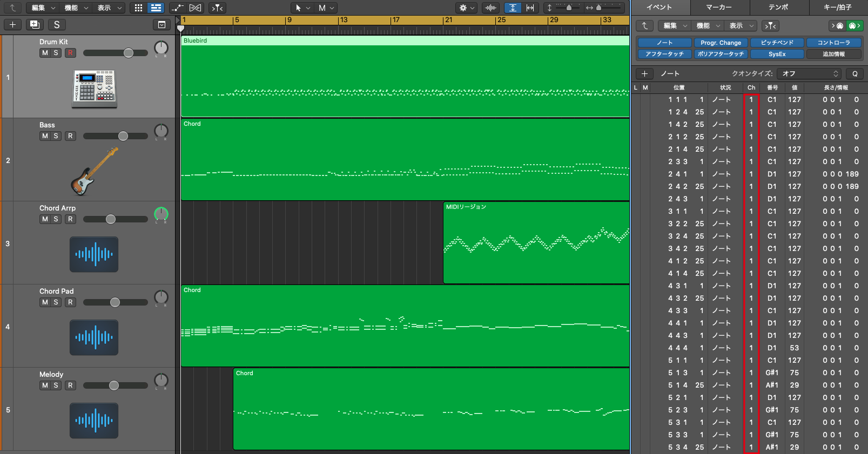
Task: Select the MIDIリージョン on Chord Arrp track
Action: click(536, 242)
